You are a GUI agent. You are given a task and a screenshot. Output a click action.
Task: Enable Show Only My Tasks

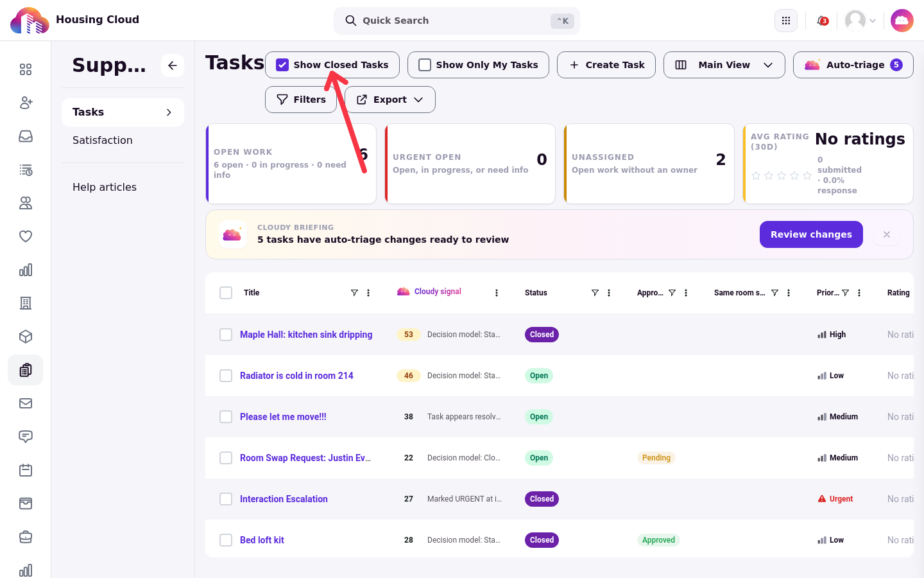tap(425, 65)
